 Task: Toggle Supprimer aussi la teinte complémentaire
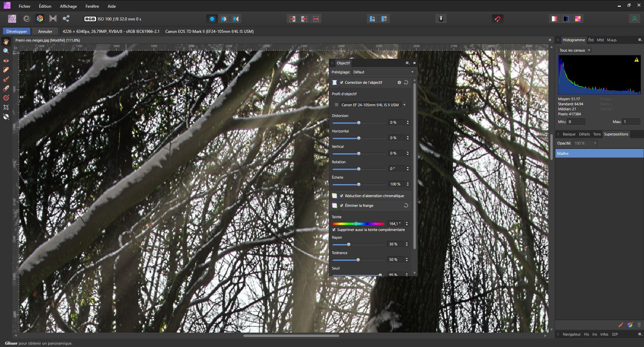(334, 230)
